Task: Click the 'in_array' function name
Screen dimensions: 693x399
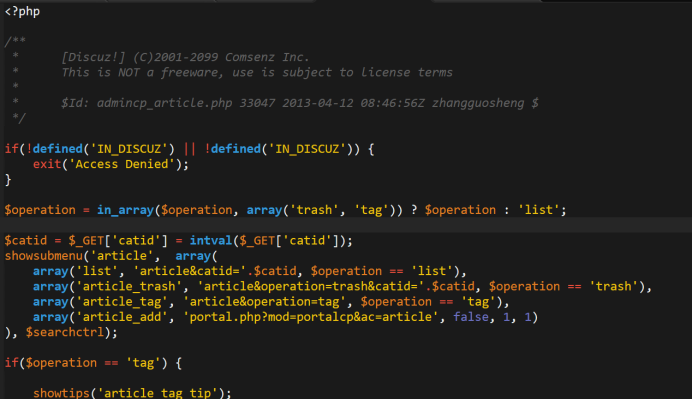Action: click(125, 210)
